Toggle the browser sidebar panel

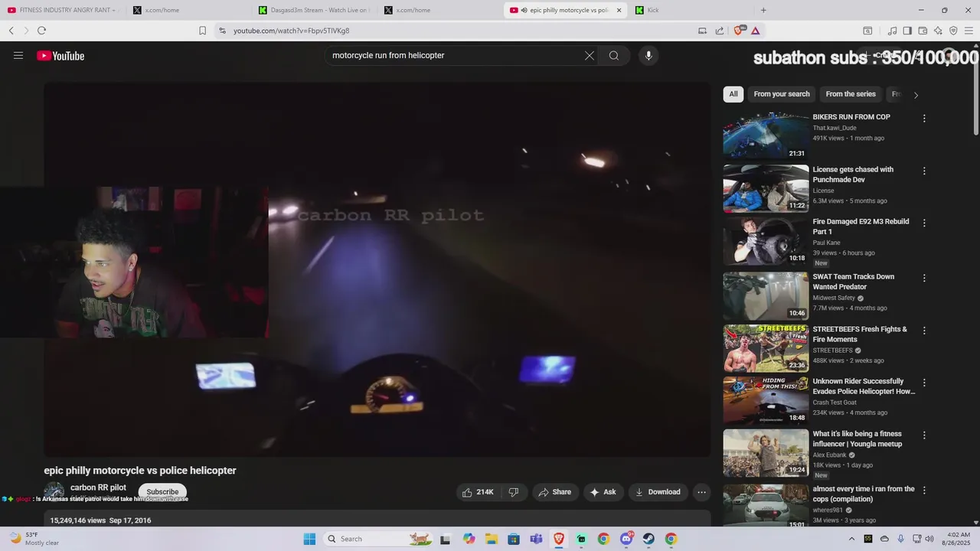point(907,31)
